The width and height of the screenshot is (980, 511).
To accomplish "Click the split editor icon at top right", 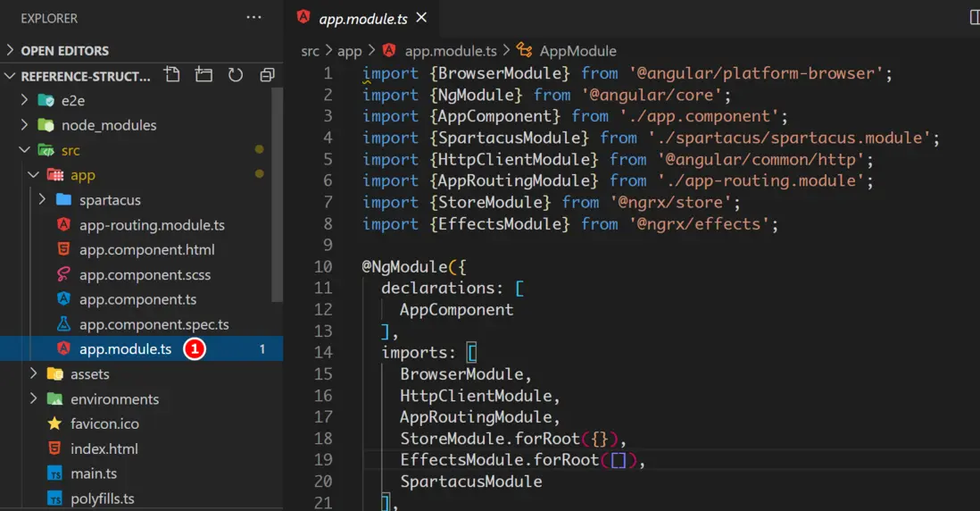I will pos(974,18).
